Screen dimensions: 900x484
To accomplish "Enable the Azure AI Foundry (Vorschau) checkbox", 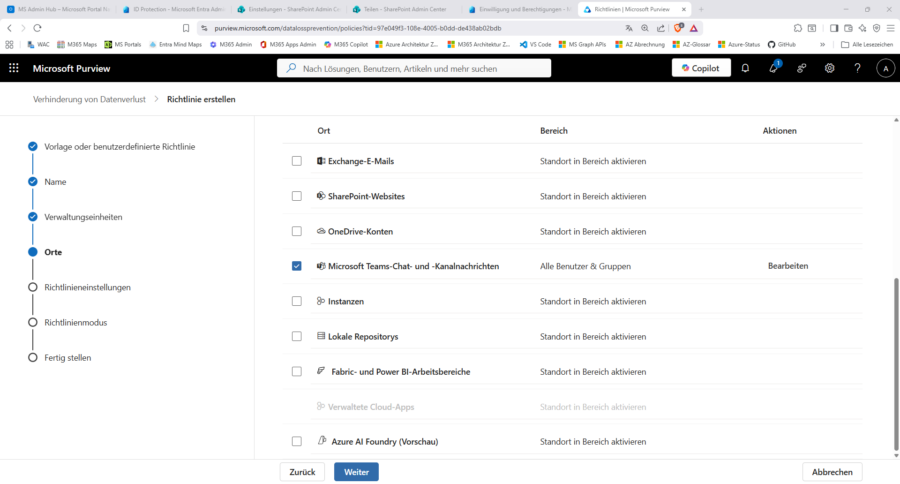I will pyautogui.click(x=297, y=441).
